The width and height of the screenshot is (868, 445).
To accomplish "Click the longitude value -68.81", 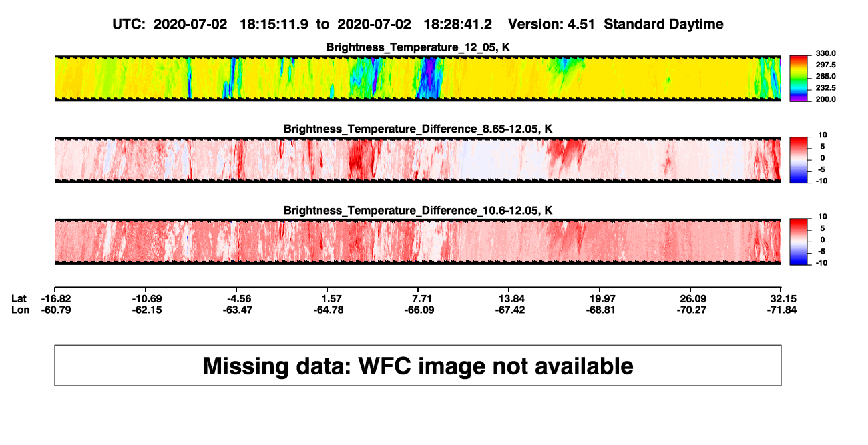I will click(600, 310).
